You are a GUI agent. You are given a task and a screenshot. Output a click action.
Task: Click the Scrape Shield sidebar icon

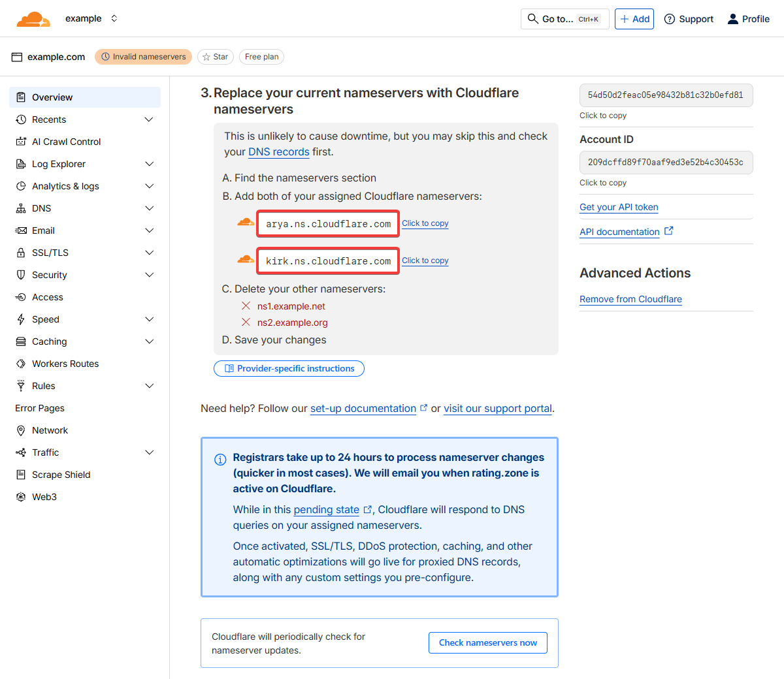21,475
